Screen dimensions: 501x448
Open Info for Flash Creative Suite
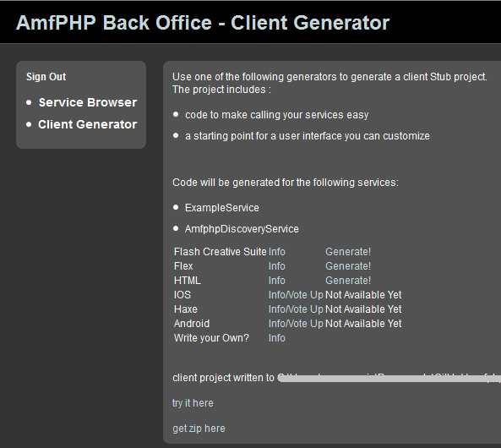[277, 252]
